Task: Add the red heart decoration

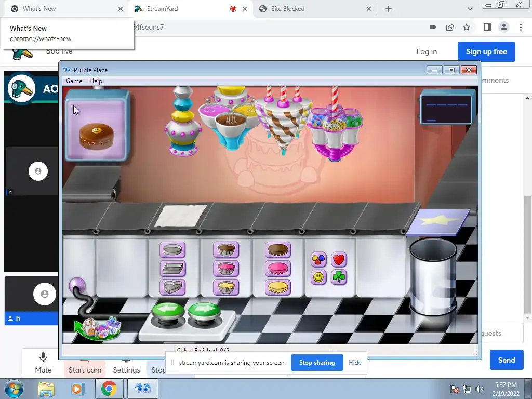Action: tap(339, 260)
